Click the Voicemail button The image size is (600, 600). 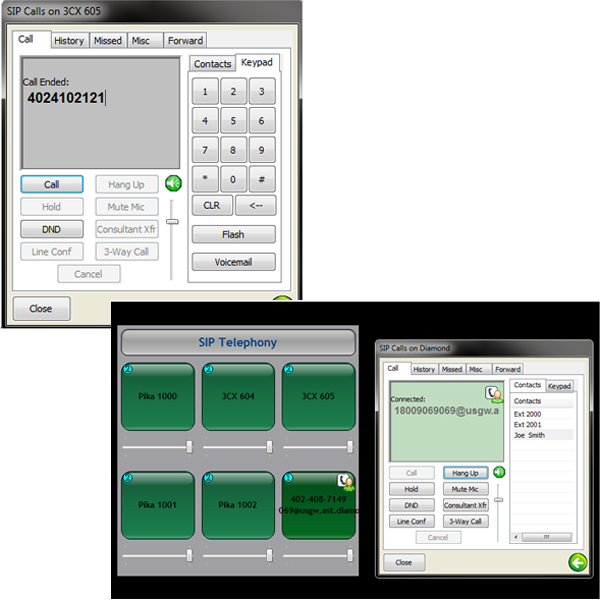click(233, 262)
